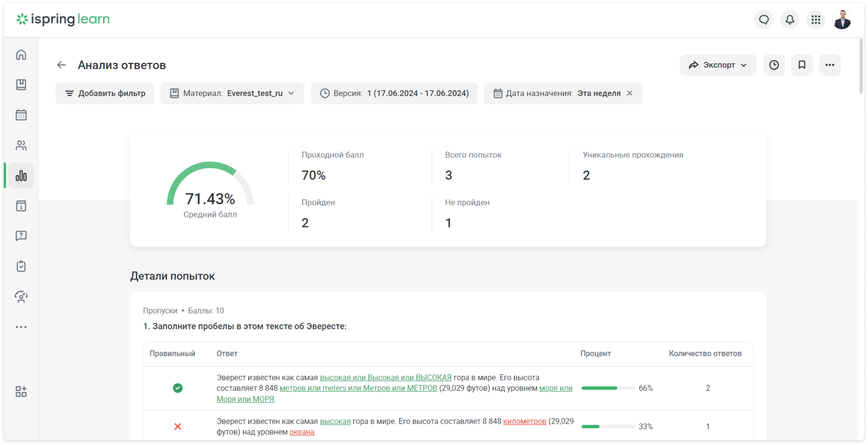Open the notifications bell
The width and height of the screenshot is (868, 445).
(790, 20)
